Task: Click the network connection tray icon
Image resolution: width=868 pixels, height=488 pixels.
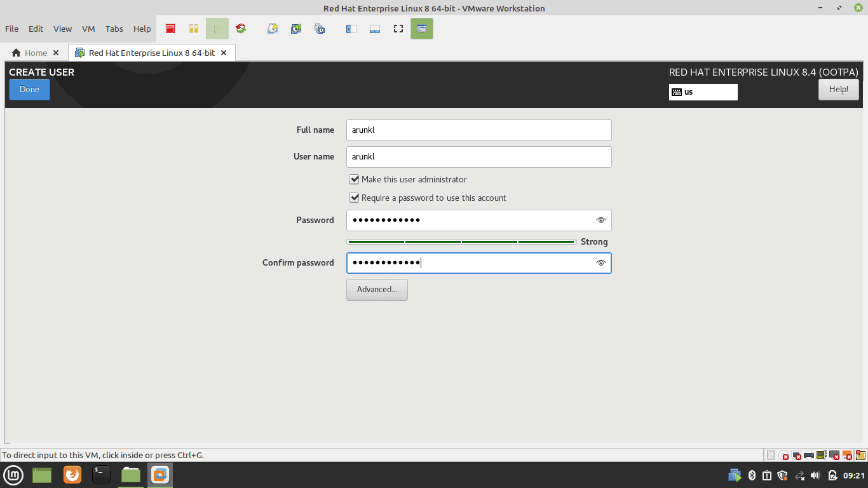Action: pyautogui.click(x=799, y=475)
